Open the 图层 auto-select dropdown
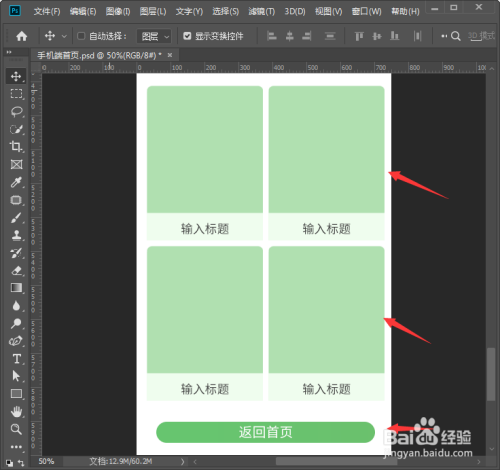The image size is (500, 470). pos(154,36)
